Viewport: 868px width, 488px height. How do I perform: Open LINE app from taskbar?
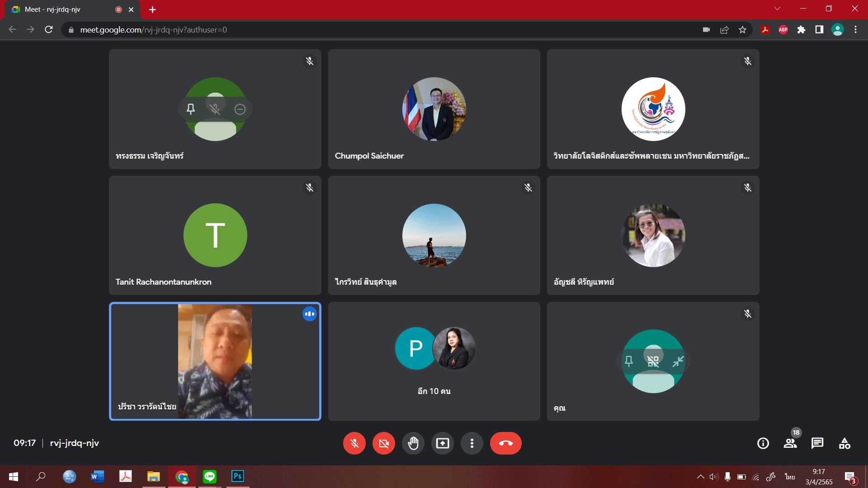[x=210, y=476]
